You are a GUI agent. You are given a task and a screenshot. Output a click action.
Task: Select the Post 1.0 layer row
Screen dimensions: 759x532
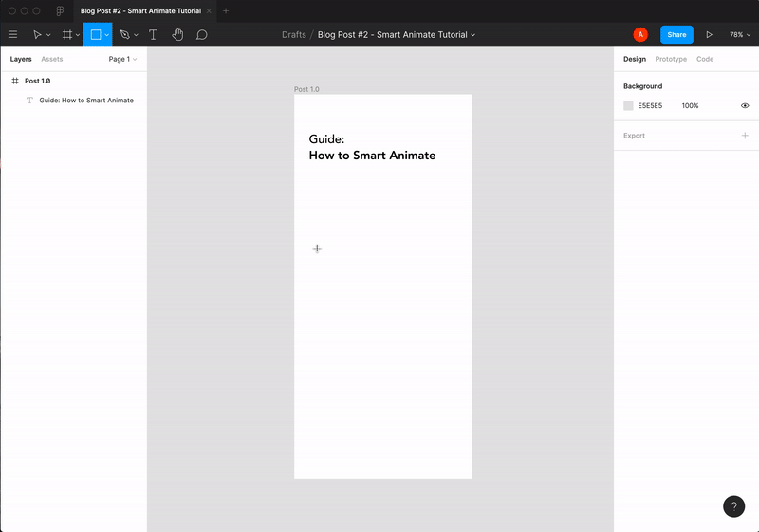pos(74,81)
